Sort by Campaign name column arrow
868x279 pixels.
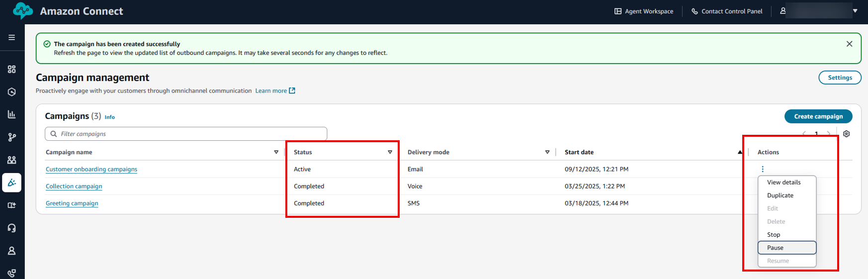pos(276,152)
